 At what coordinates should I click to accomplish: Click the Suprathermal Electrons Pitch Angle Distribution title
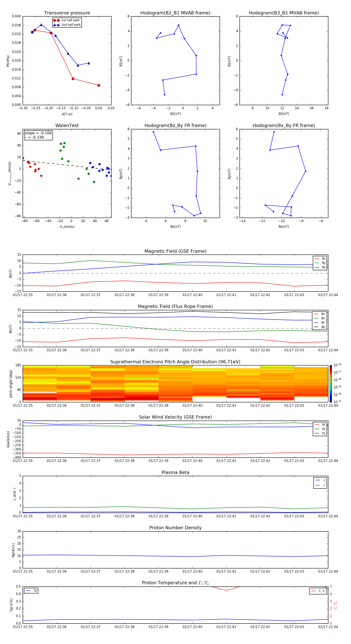[175, 362]
